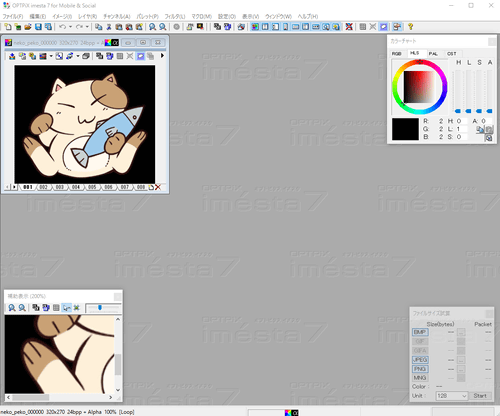Open dropdown arrow beside film strip icon

pos(51,56)
